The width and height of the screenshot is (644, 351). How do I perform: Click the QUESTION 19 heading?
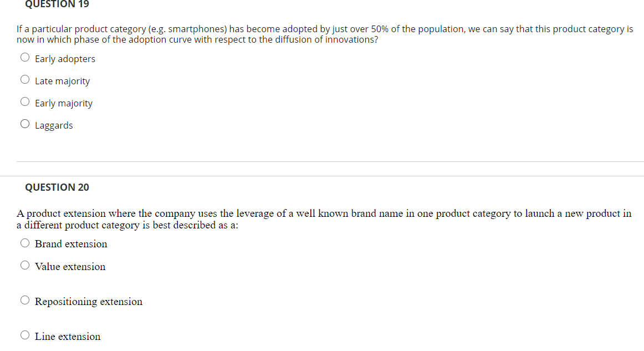[57, 4]
